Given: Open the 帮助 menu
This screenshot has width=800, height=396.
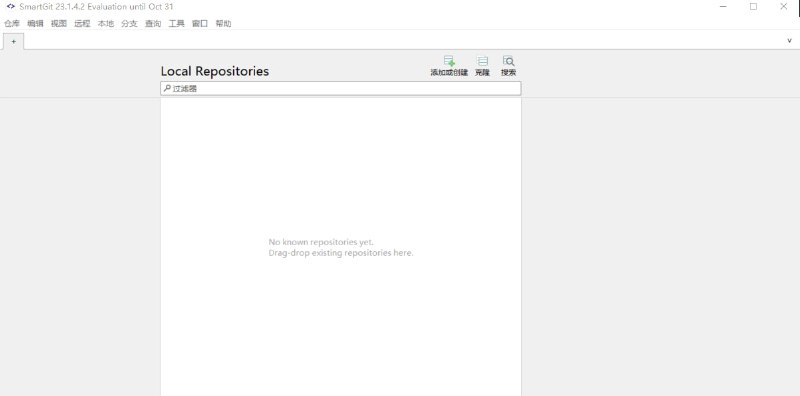Looking at the screenshot, I should tap(223, 23).
